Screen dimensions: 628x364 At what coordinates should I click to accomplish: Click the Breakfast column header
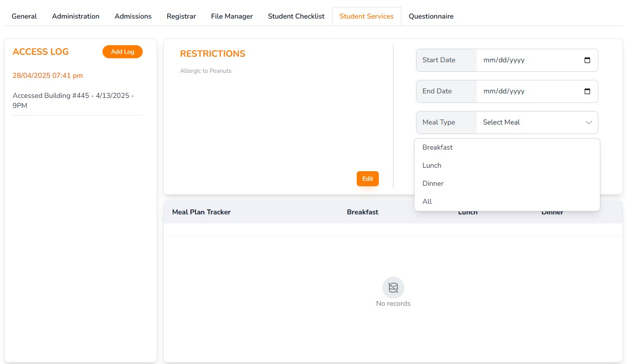(x=362, y=212)
